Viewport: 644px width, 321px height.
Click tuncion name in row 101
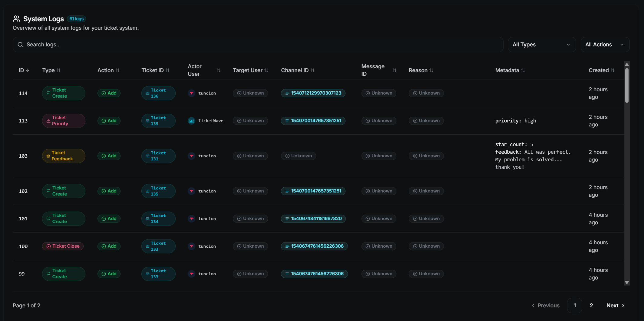(207, 219)
